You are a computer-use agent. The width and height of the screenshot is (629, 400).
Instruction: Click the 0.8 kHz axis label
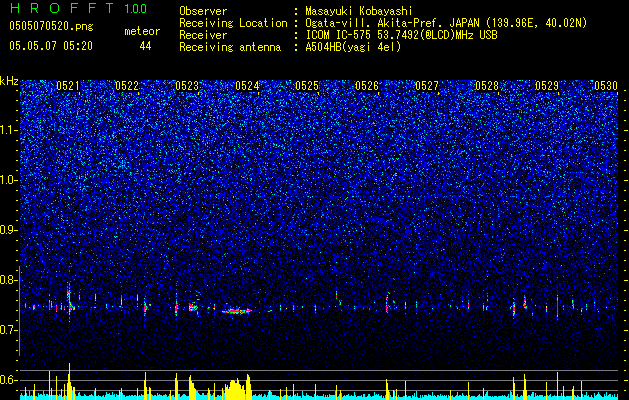[9, 280]
